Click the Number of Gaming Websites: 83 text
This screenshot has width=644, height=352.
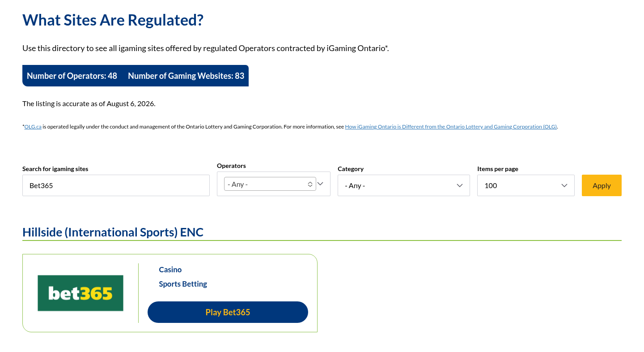coord(186,76)
